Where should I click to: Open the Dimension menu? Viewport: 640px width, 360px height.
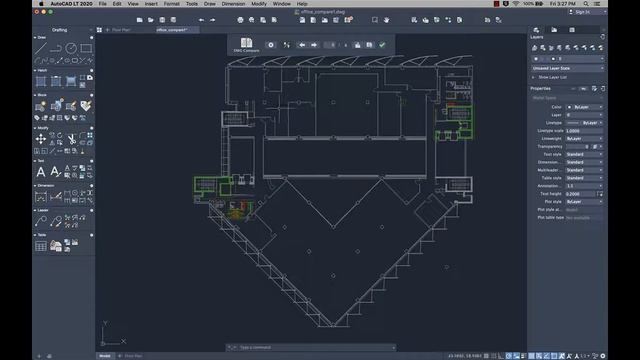click(x=233, y=4)
